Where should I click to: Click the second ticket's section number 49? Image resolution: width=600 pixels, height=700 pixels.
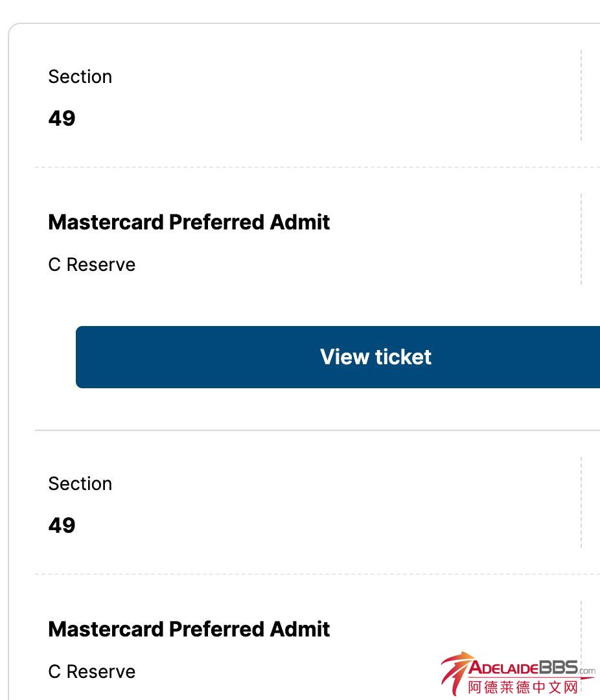62,526
